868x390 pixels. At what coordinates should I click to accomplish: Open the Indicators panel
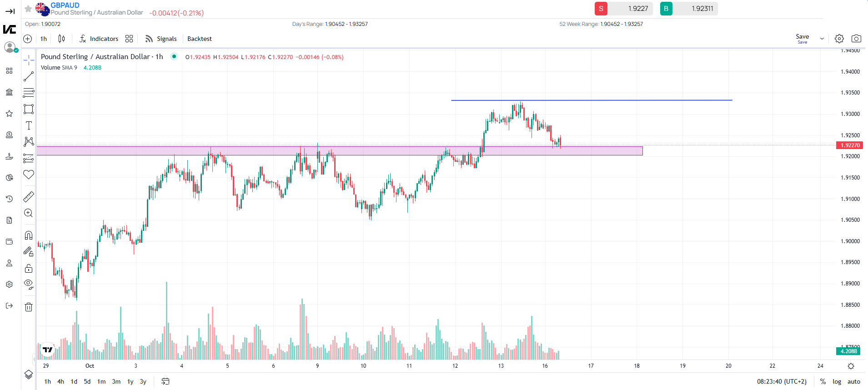tap(99, 39)
